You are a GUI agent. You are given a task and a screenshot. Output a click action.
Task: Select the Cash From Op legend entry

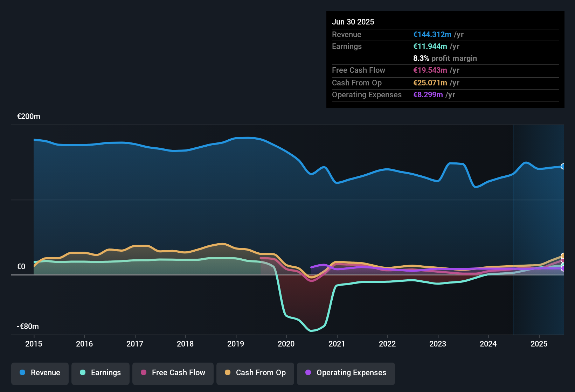(255, 373)
